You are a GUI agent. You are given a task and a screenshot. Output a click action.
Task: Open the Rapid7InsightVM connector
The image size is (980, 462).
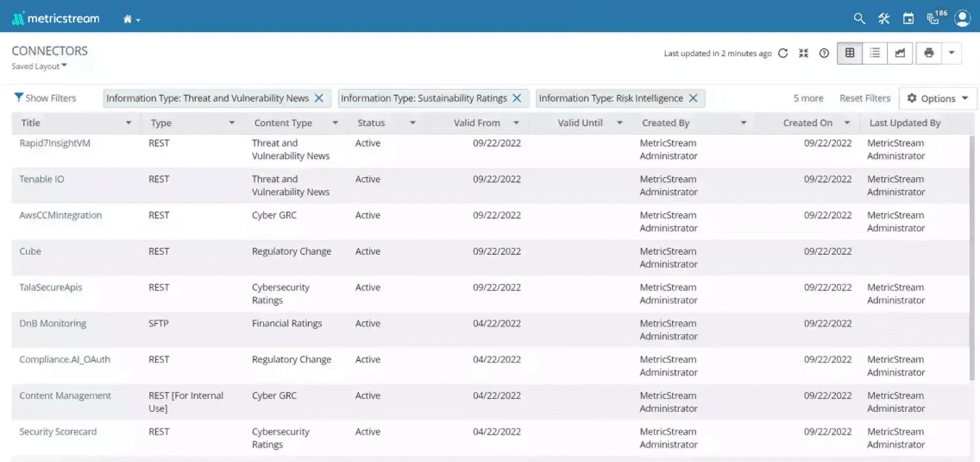pos(54,142)
